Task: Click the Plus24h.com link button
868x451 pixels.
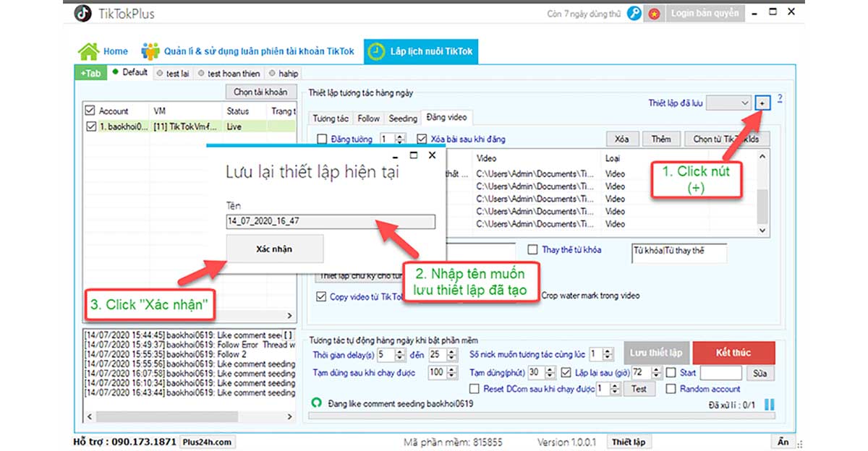Action: pyautogui.click(x=207, y=442)
